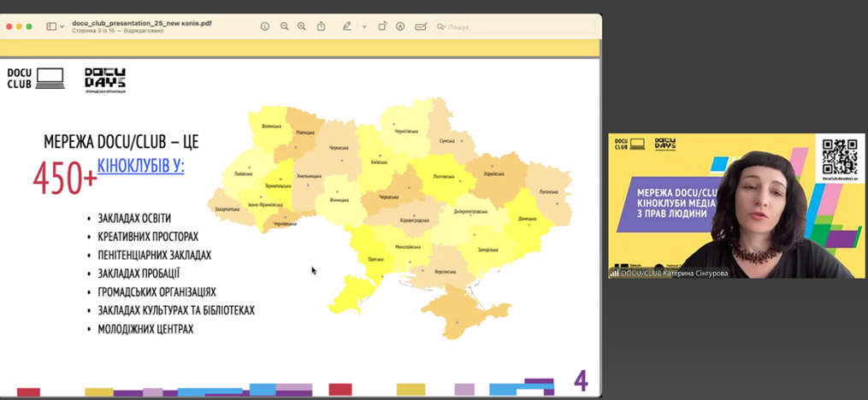Click the Херсонська region label on map
The image size is (868, 400).
click(x=445, y=272)
